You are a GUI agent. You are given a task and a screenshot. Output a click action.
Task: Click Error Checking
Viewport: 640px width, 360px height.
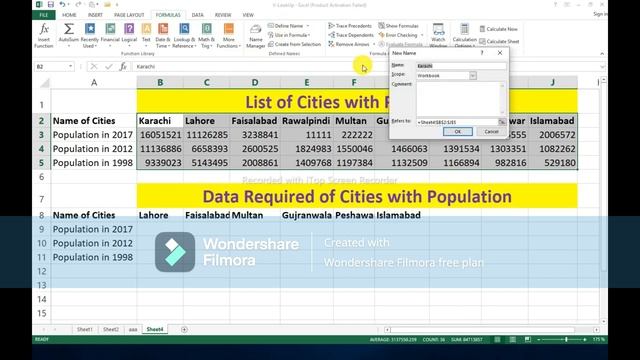pos(398,35)
